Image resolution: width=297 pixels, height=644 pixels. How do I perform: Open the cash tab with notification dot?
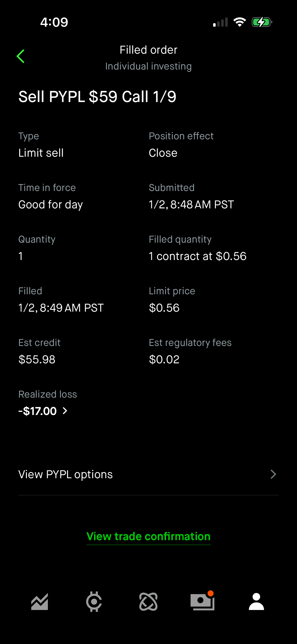(x=203, y=602)
